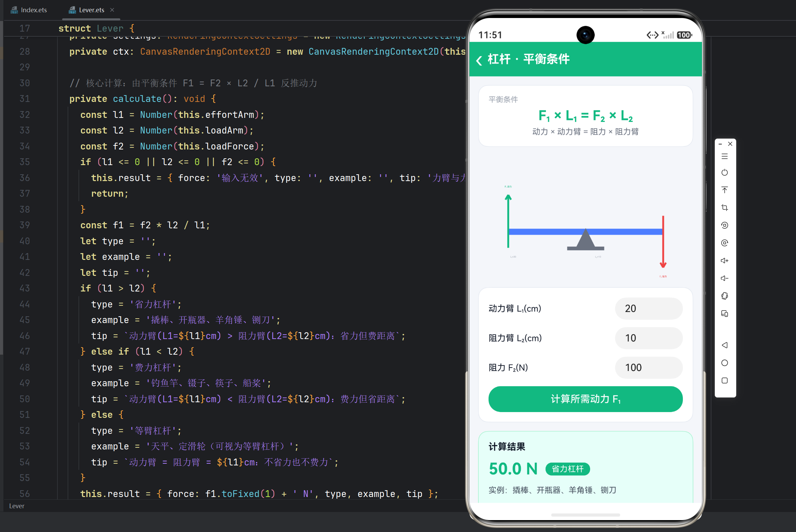Screen dimensions: 796x532
Task: Click the 'struct Lever' sticky header line
Action: (x=96, y=28)
